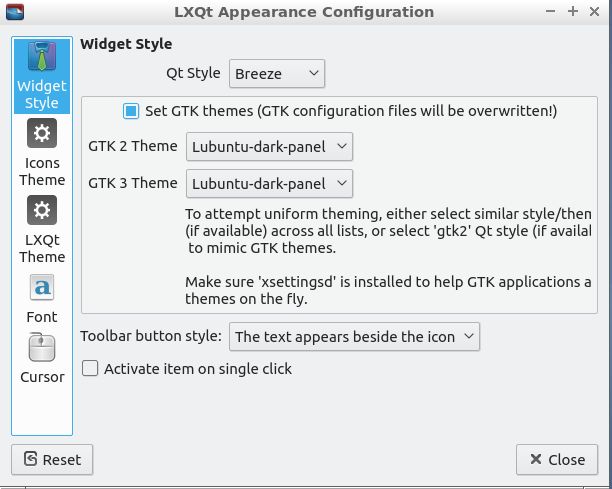Open the GTK 2 Theme dropdown

pos(269,146)
